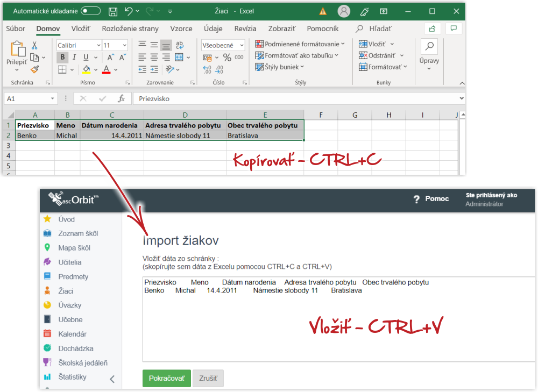Open Žiaci in the ascOrbit sidebar
538x392 pixels.
tap(66, 291)
